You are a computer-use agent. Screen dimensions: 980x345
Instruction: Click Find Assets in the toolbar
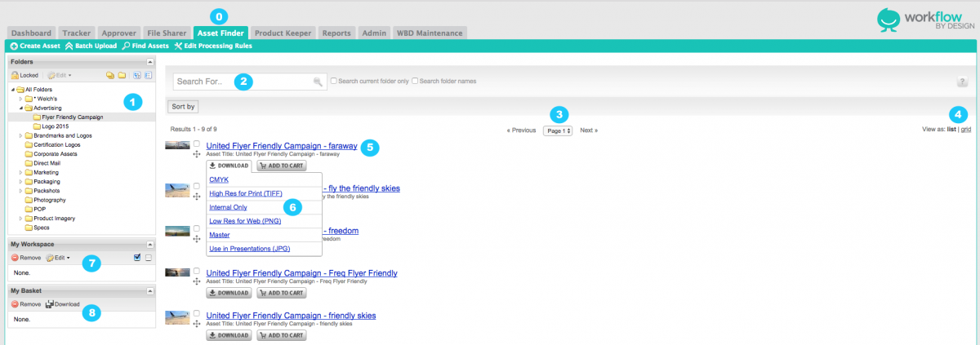click(x=145, y=46)
